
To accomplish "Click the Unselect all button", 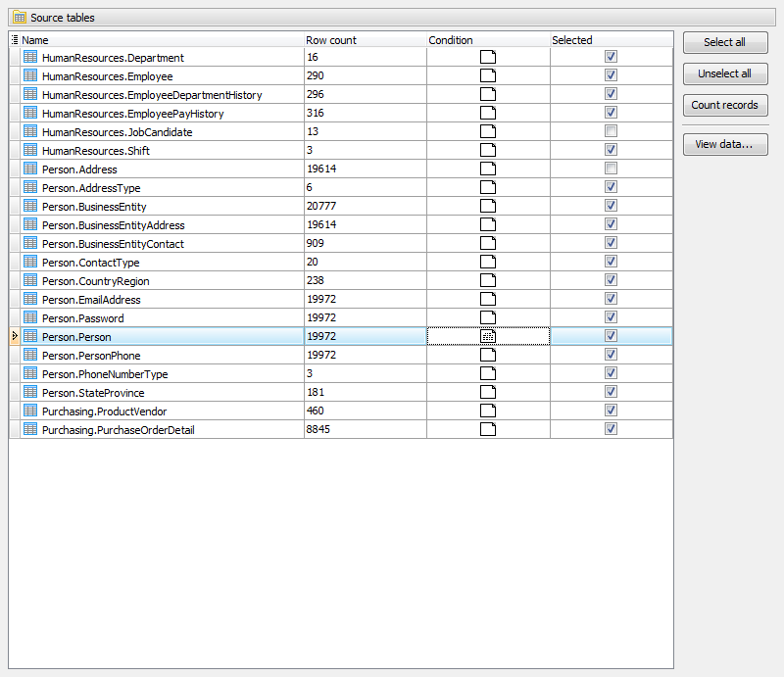I will 725,73.
